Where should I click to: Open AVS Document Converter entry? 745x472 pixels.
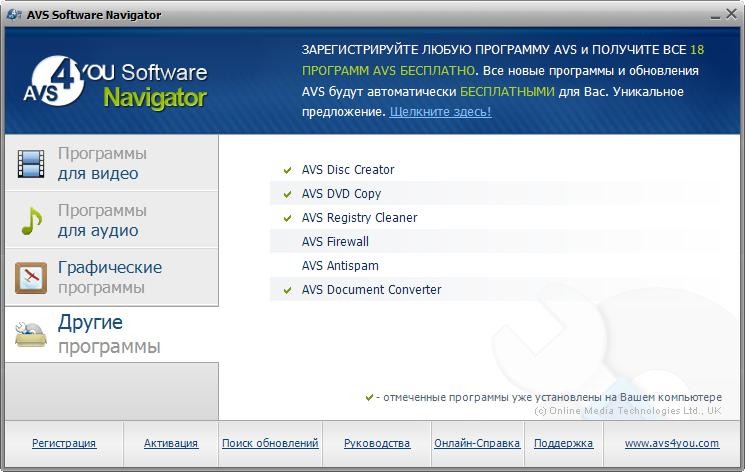pyautogui.click(x=372, y=289)
